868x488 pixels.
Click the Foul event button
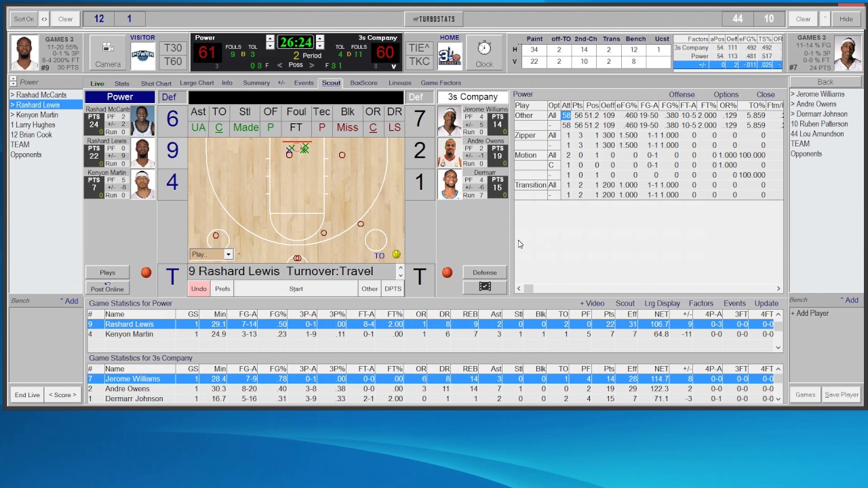[x=296, y=112]
